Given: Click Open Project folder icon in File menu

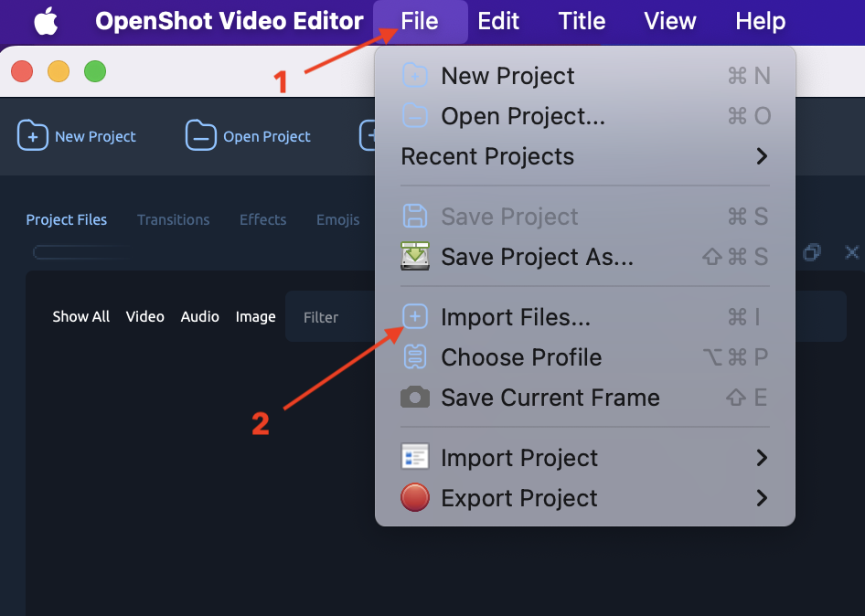Looking at the screenshot, I should tap(415, 116).
